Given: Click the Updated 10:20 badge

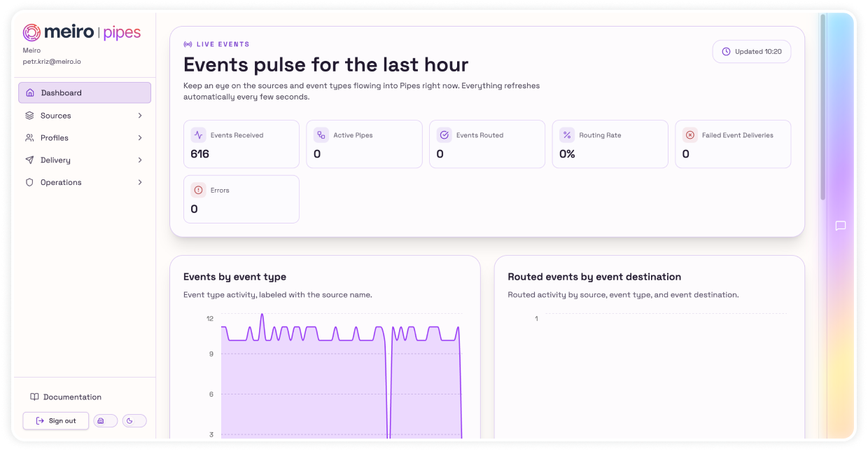Looking at the screenshot, I should coord(752,52).
